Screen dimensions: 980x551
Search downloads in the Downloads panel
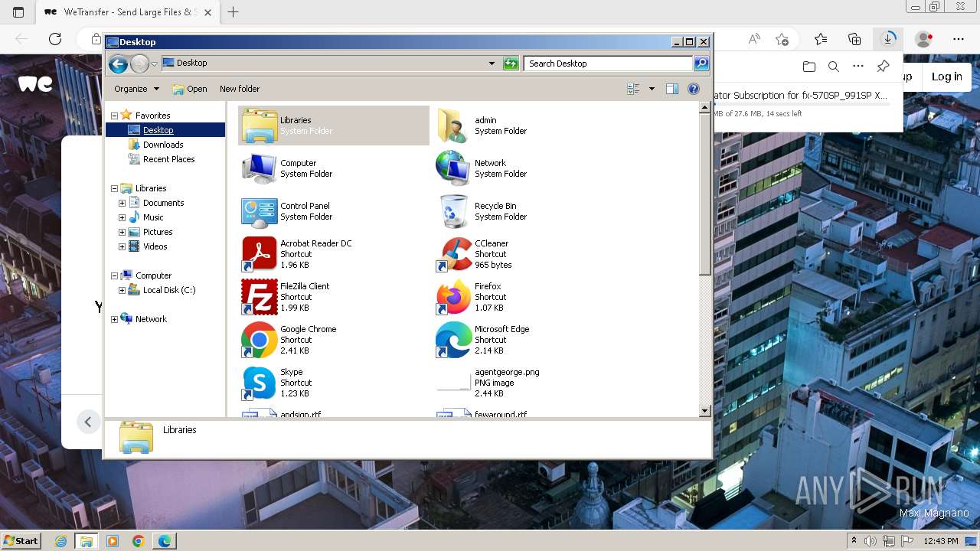(834, 67)
